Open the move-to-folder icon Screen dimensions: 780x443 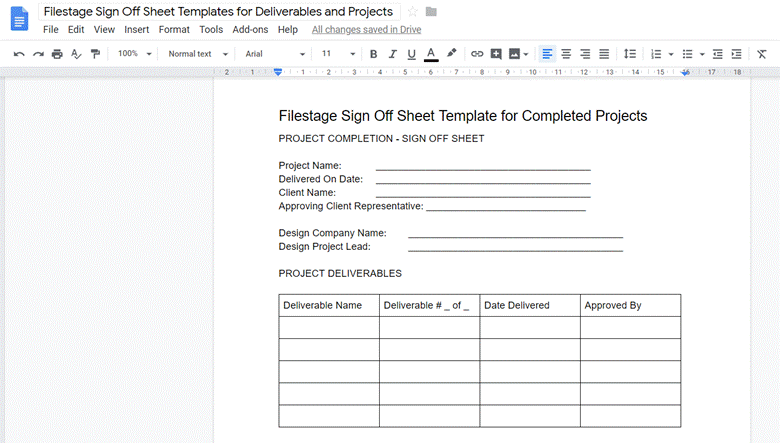431,11
